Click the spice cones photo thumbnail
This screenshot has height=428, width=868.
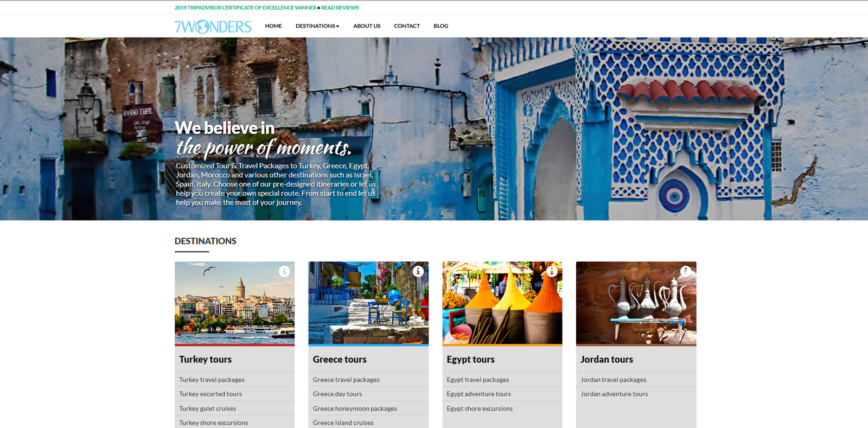tap(502, 303)
